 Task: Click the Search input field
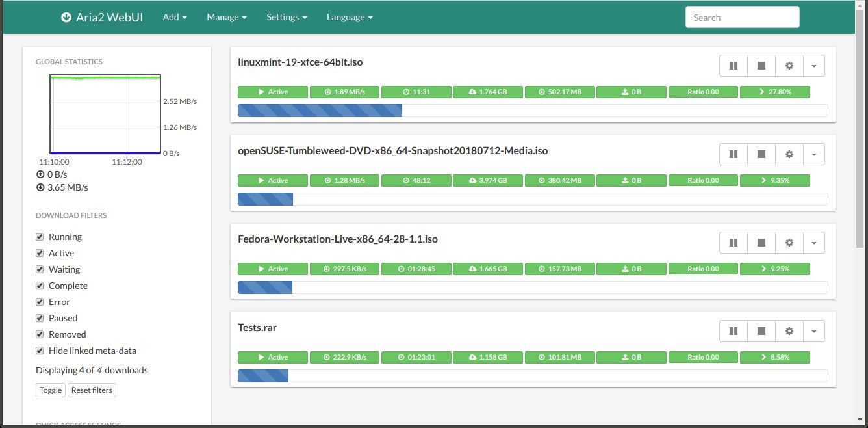[x=742, y=18]
